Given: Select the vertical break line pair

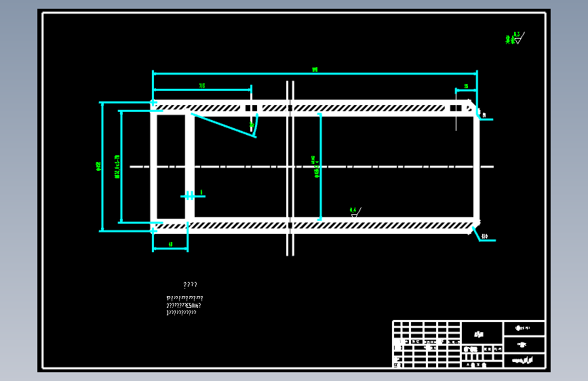Looking at the screenshot, I should (290, 168).
